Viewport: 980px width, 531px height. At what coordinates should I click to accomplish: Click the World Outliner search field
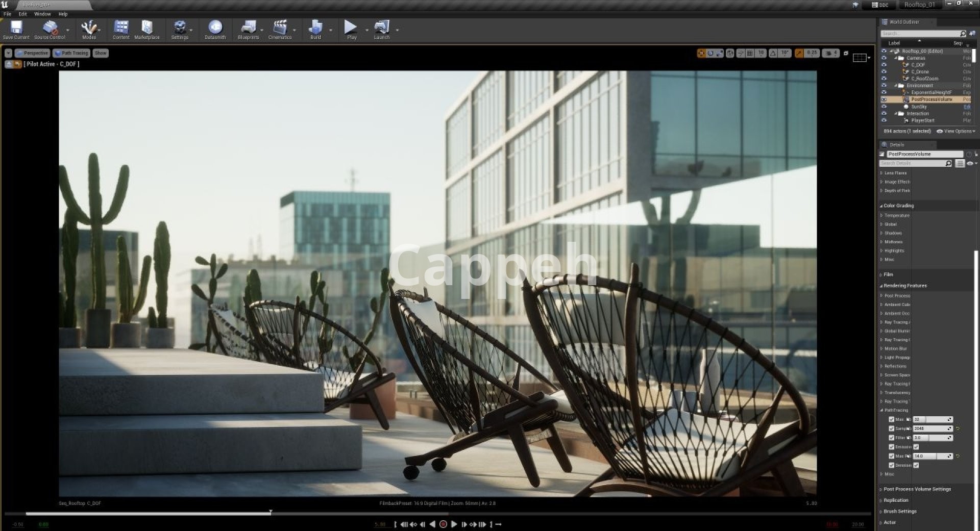tap(919, 34)
